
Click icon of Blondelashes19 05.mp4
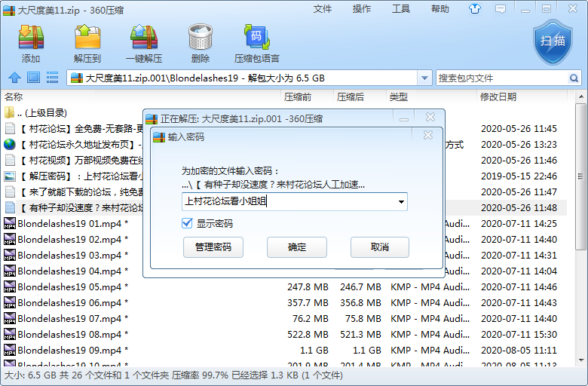(9, 287)
